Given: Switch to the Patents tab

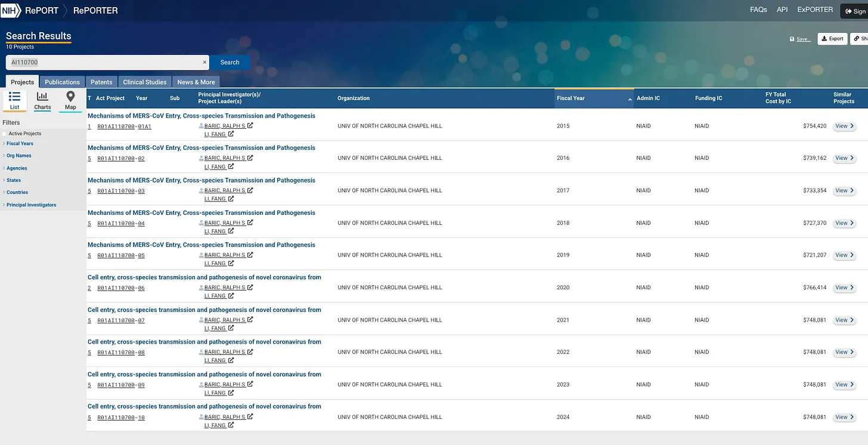Looking at the screenshot, I should 101,82.
